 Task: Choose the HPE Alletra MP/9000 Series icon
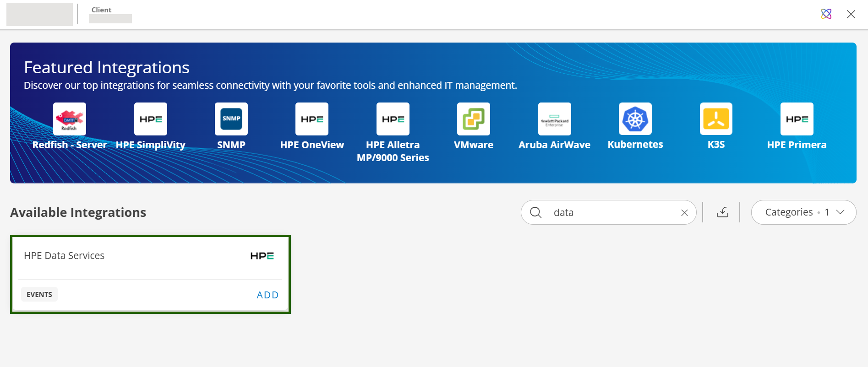393,119
